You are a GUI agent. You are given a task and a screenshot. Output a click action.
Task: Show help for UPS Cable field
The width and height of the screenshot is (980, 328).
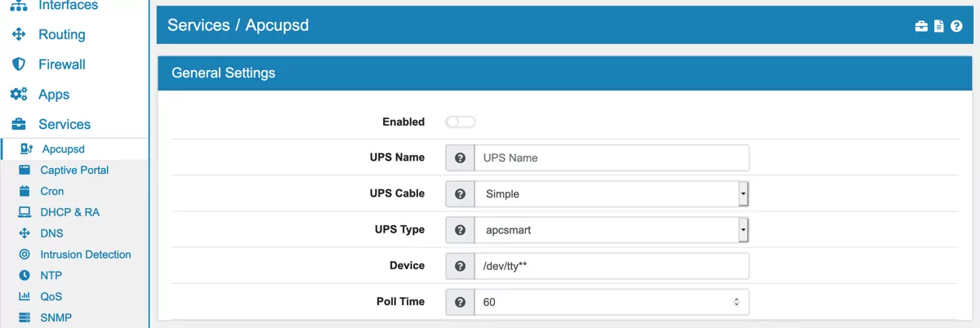pos(461,193)
